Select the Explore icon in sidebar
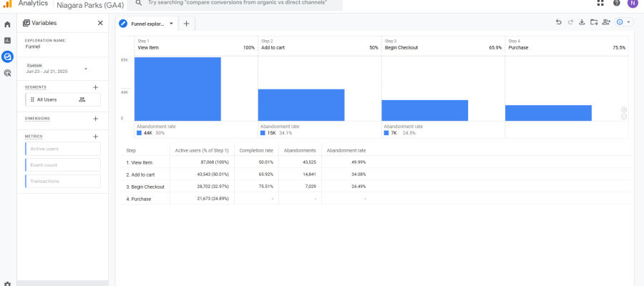 point(7,56)
